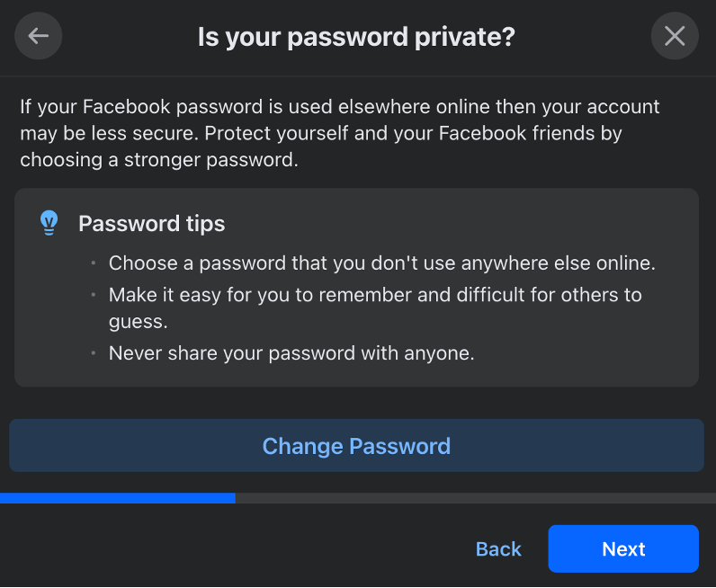Select the "Never share your password" tip

pos(291,353)
